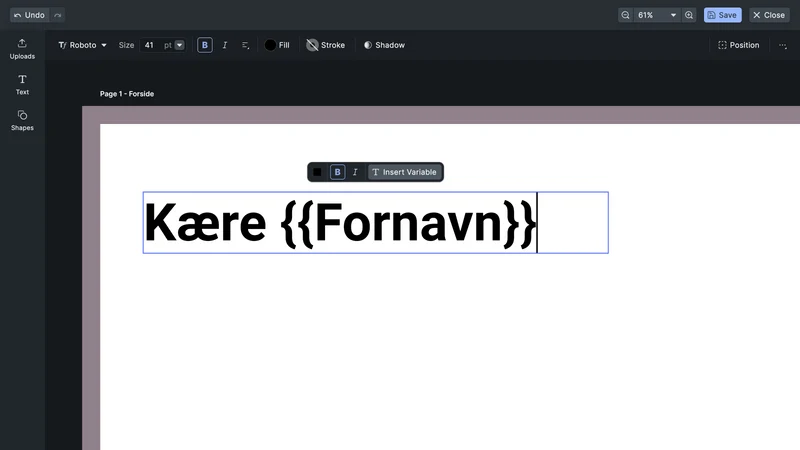Click Insert Variable button
The width and height of the screenshot is (800, 450).
(x=404, y=172)
